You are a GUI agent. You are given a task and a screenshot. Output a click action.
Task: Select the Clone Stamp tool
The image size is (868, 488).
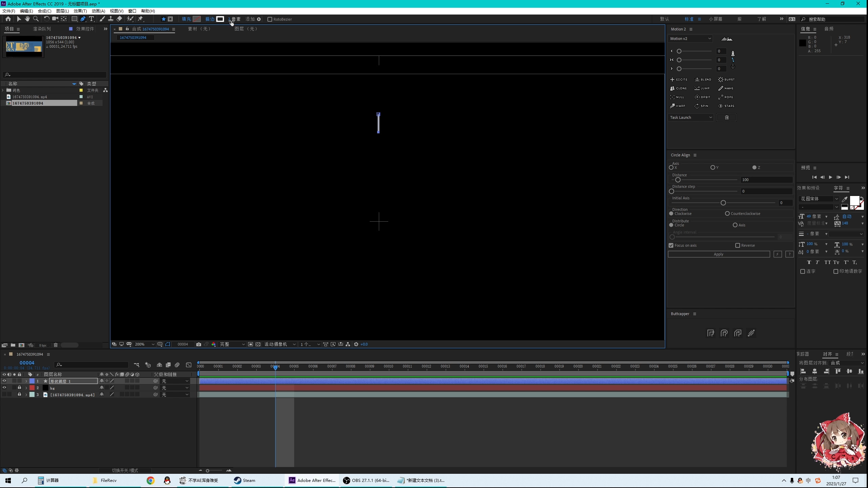110,19
